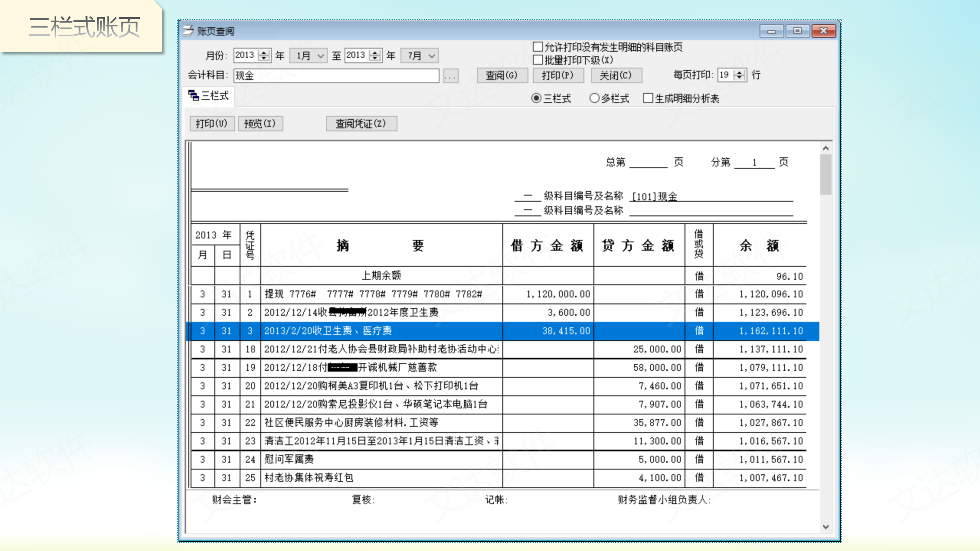Enable 允许打印没有发生明细的科目账页 checkbox

click(x=538, y=47)
